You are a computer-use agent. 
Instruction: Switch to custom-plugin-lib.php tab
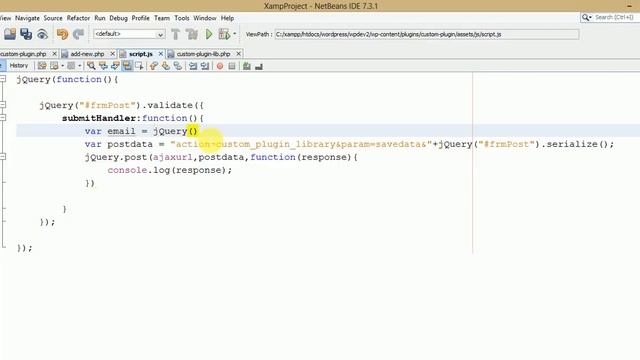click(203, 54)
